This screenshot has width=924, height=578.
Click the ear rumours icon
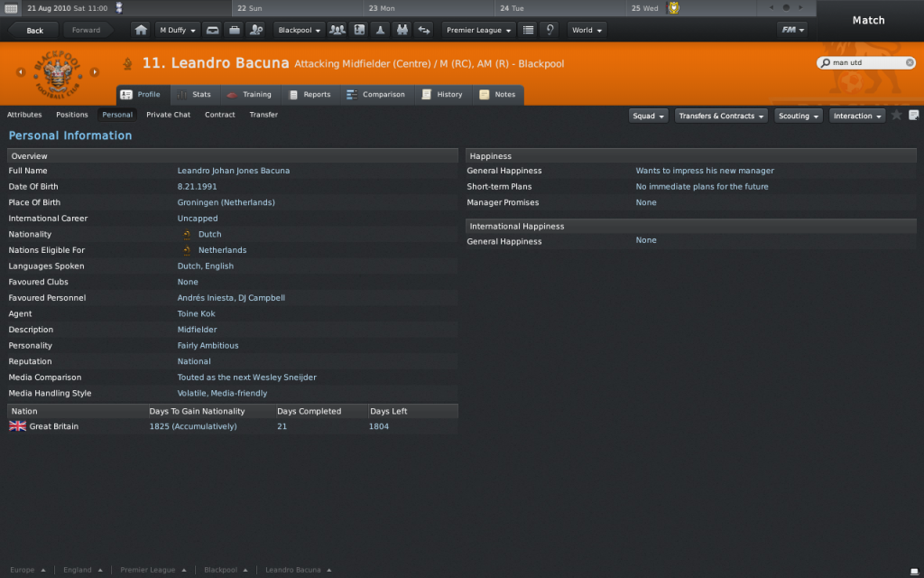(550, 30)
